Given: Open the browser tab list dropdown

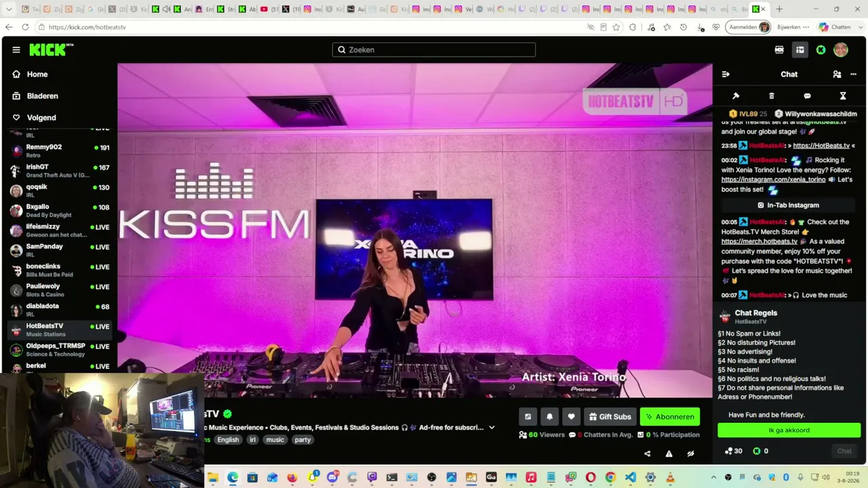Looking at the screenshot, I should 9,9.
